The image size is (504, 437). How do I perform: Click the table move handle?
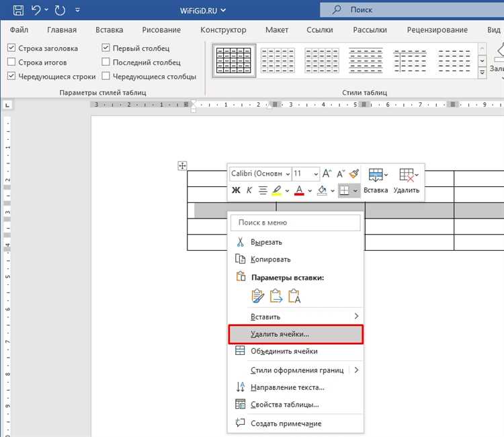[182, 166]
